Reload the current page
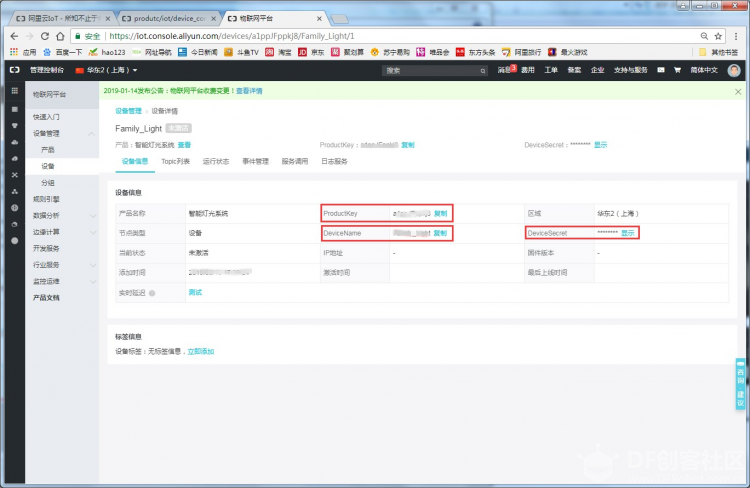Screen dimensions: 750x488 (x=44, y=36)
